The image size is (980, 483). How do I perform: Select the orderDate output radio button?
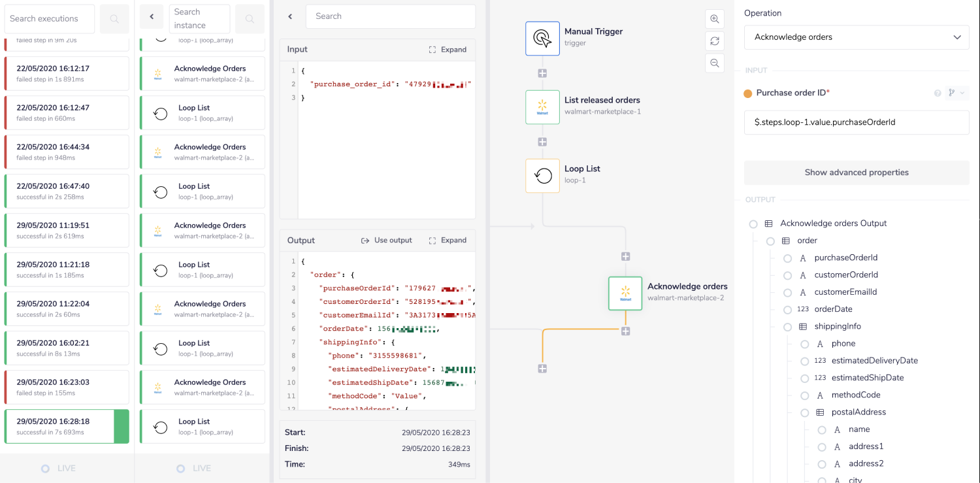[x=787, y=310]
